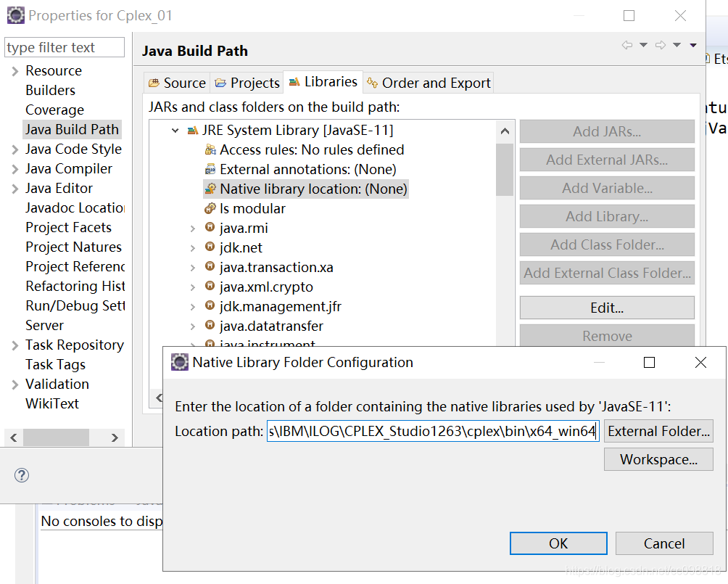
Task: Click the Location path input field
Action: [x=433, y=431]
